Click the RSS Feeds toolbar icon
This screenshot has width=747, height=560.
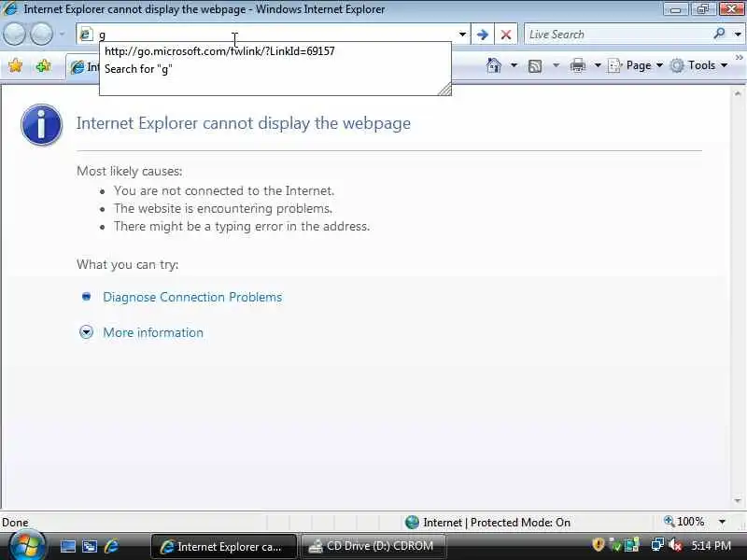[535, 65]
